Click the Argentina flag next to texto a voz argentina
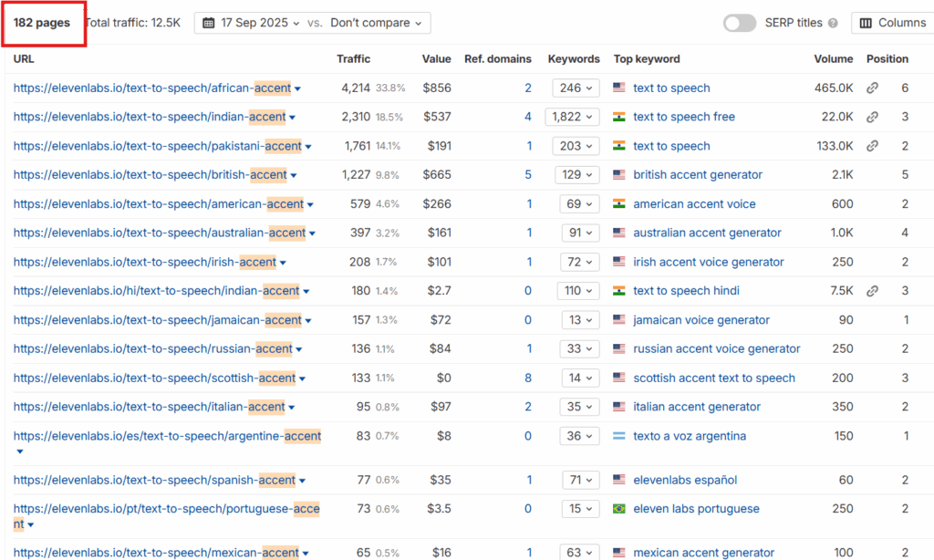This screenshot has height=560, width=934. pos(619,436)
